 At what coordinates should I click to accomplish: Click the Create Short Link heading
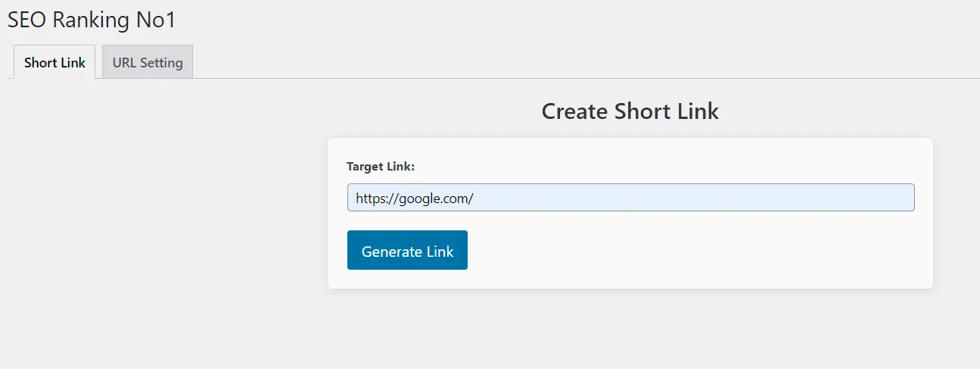coord(630,111)
